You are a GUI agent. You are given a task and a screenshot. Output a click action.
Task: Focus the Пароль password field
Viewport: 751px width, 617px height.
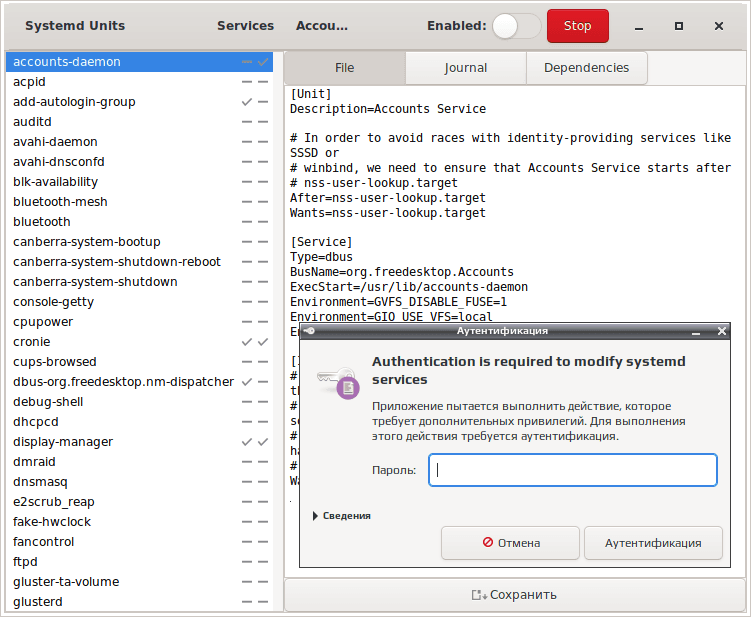573,470
